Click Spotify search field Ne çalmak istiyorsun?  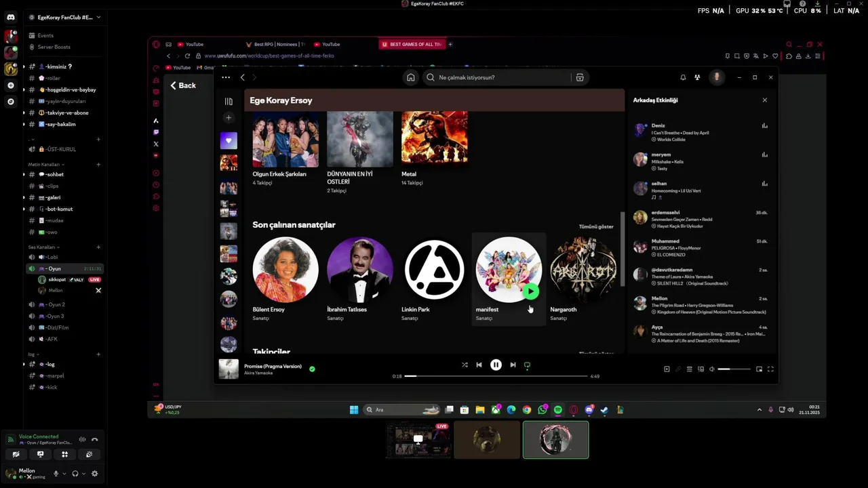tap(496, 77)
